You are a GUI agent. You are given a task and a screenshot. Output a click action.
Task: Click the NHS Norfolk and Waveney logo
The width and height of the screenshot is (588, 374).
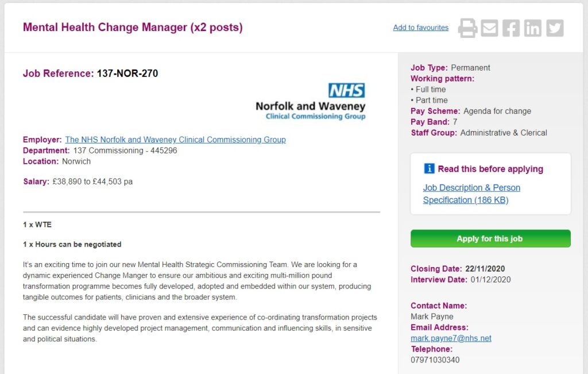tap(311, 102)
